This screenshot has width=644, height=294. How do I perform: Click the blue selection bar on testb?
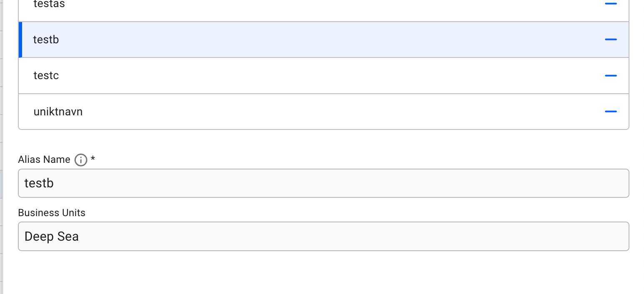20,40
